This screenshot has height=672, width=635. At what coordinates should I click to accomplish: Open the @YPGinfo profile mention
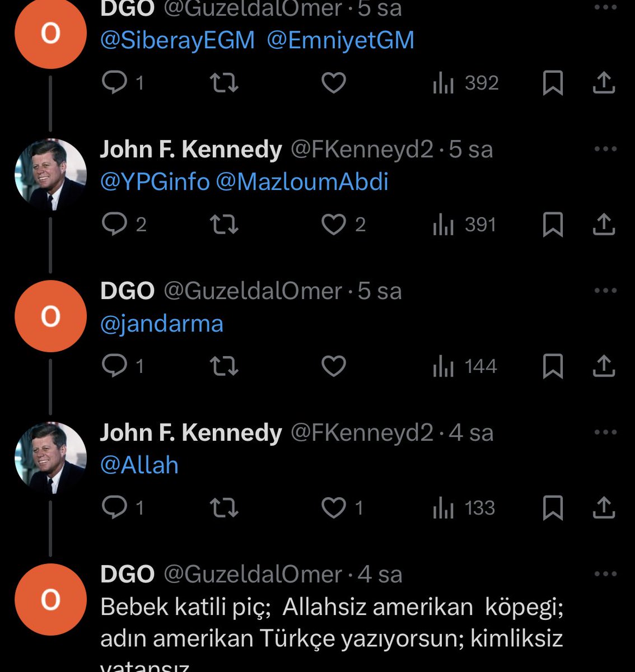pyautogui.click(x=155, y=182)
